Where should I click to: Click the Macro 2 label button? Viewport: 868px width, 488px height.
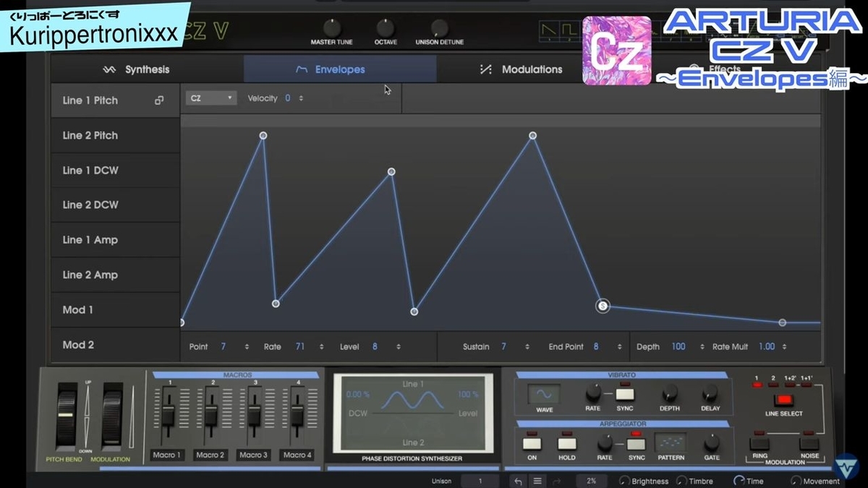[x=210, y=455]
